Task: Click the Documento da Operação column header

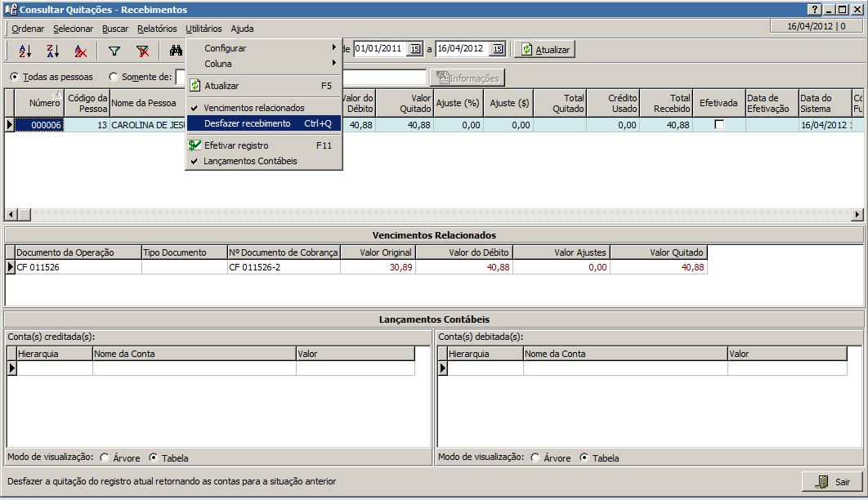Action: 78,252
